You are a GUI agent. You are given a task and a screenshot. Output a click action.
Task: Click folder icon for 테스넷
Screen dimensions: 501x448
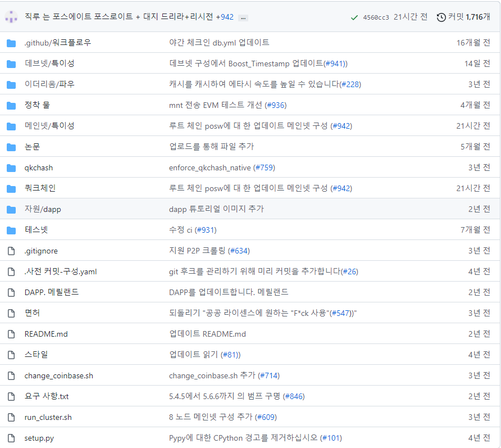11,230
